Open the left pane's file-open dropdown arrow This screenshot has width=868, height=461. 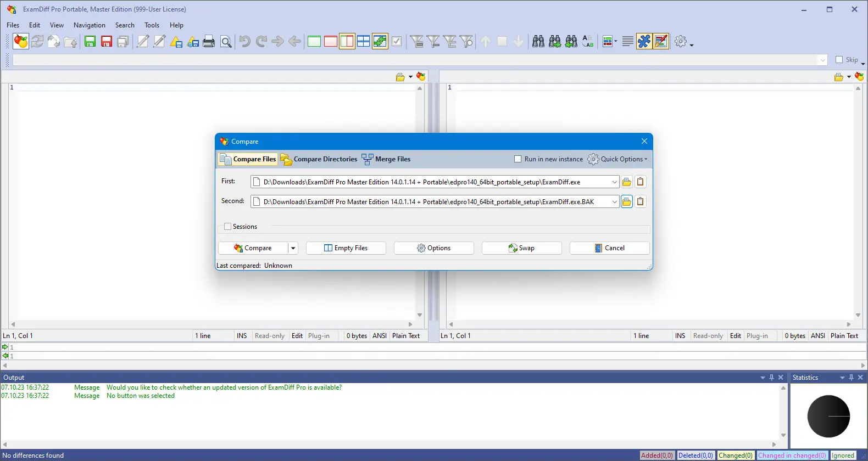(x=410, y=77)
